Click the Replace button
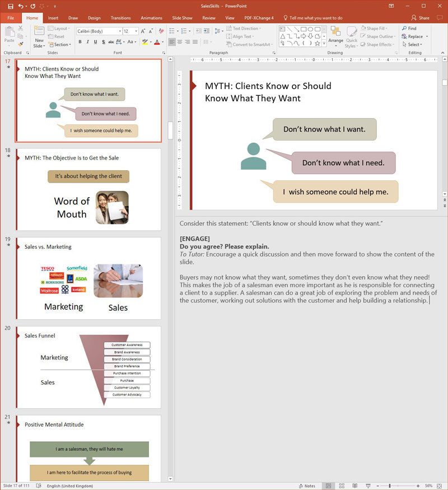The width and height of the screenshot is (448, 490). tap(412, 36)
